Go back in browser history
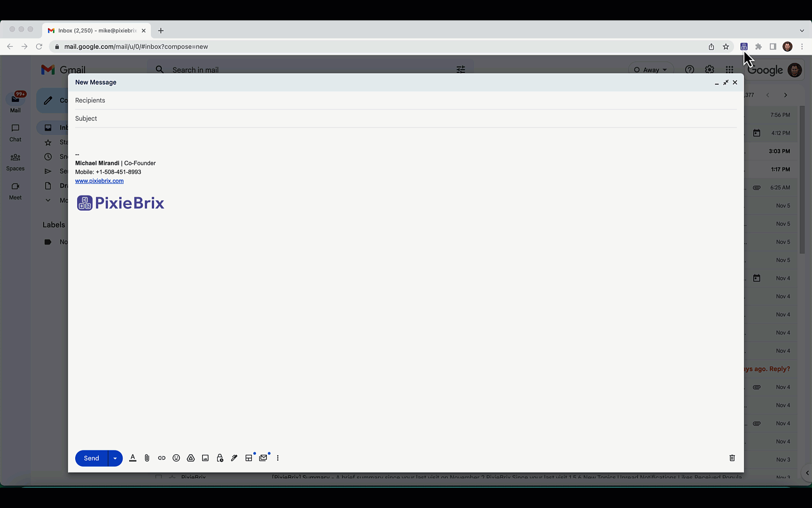812x508 pixels. (x=10, y=47)
